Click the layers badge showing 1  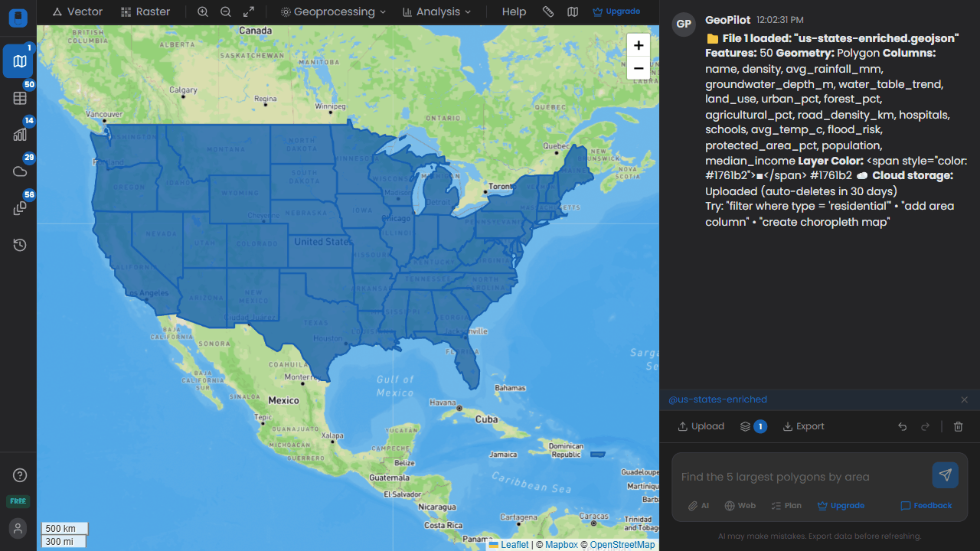click(753, 426)
